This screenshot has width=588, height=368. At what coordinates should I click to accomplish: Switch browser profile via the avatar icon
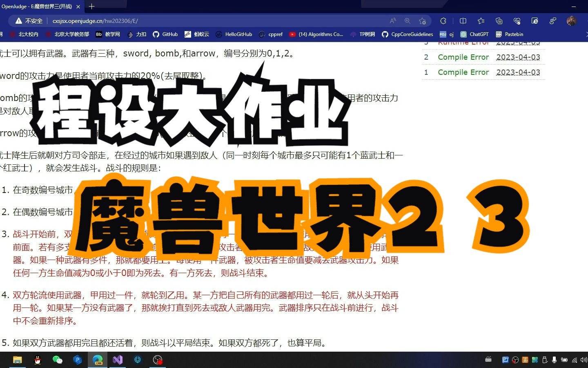(x=571, y=21)
